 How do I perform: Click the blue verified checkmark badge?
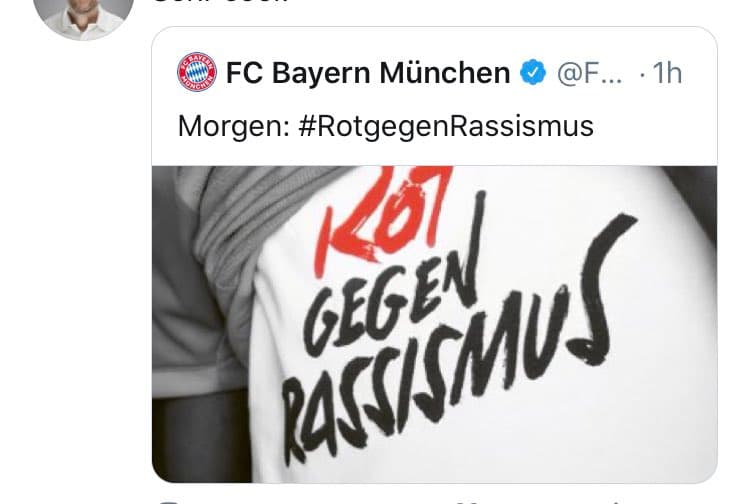(x=533, y=73)
